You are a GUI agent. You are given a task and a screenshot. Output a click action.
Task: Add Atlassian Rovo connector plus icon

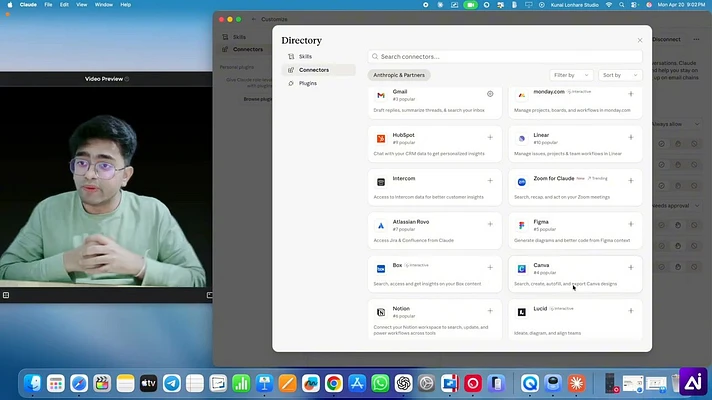[x=490, y=224]
